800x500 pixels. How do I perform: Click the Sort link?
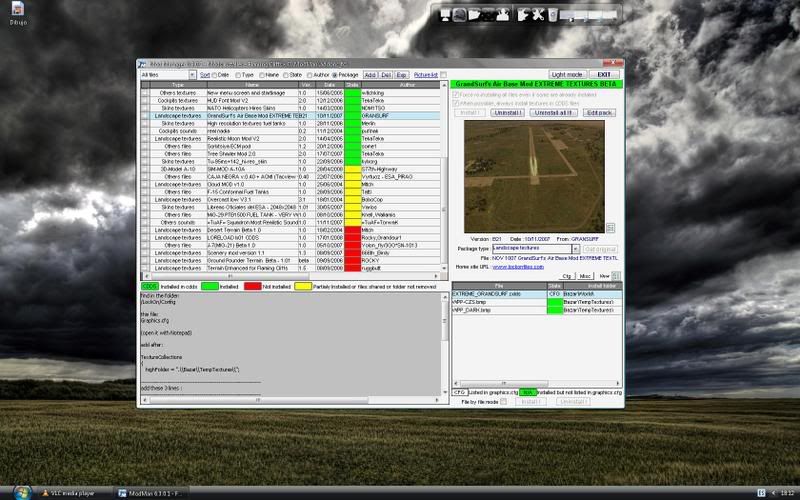[205, 75]
